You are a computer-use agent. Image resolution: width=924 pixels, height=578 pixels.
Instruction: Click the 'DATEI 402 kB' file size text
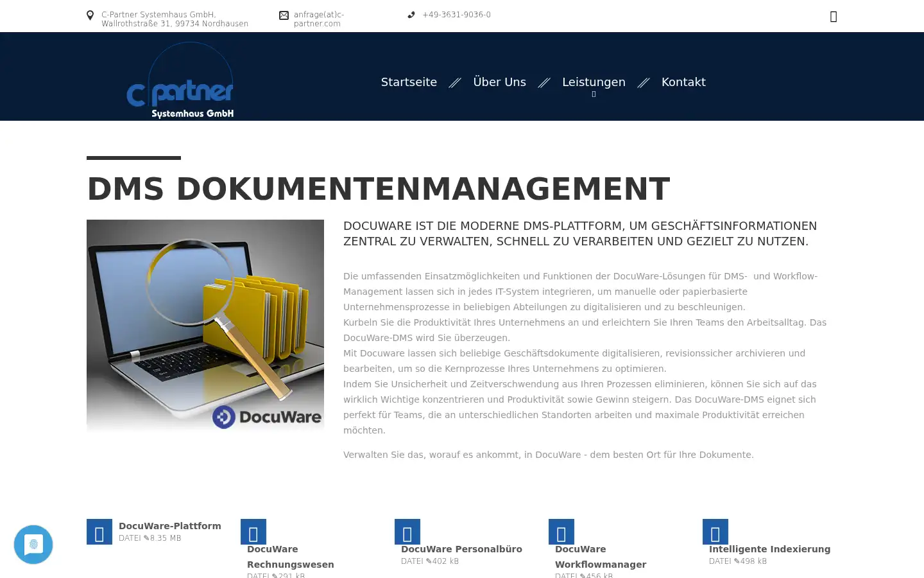pyautogui.click(x=430, y=561)
